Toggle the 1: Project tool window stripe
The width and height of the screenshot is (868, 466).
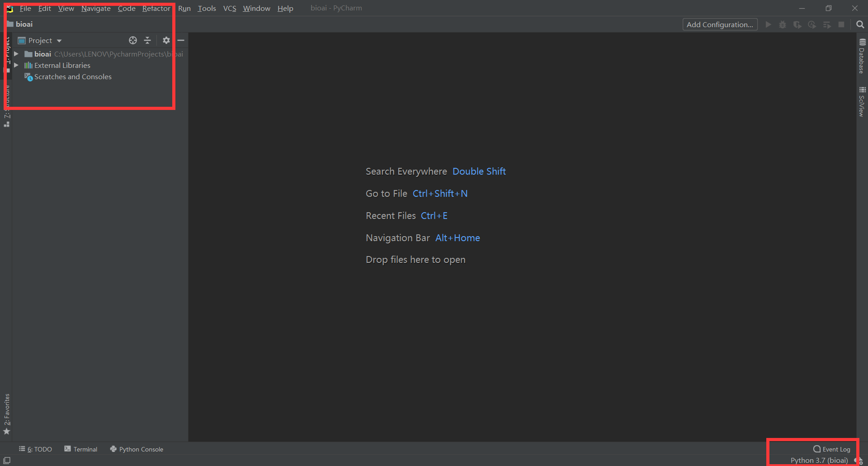pos(7,54)
